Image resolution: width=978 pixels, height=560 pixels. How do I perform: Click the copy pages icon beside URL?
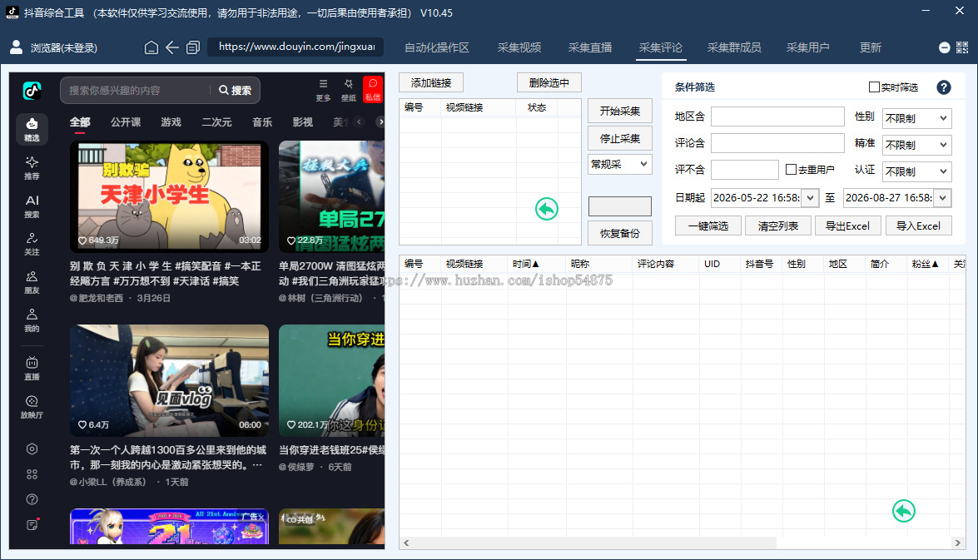[x=193, y=47]
